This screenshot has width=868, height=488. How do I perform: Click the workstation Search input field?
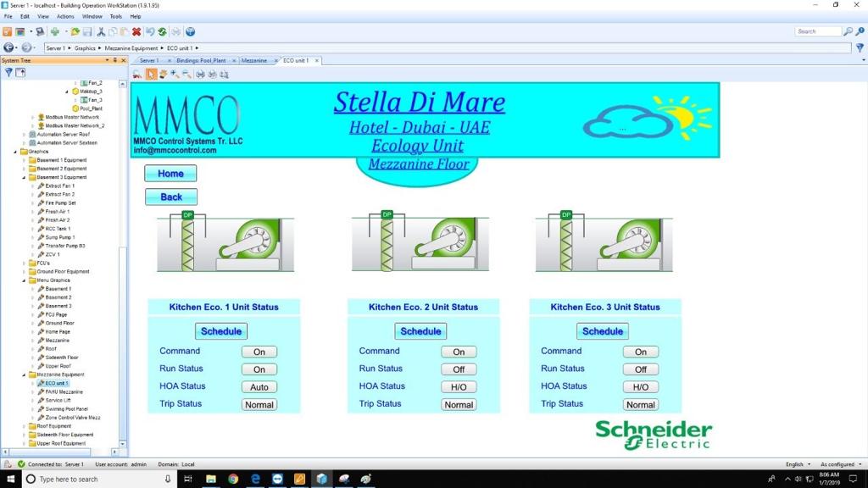818,31
